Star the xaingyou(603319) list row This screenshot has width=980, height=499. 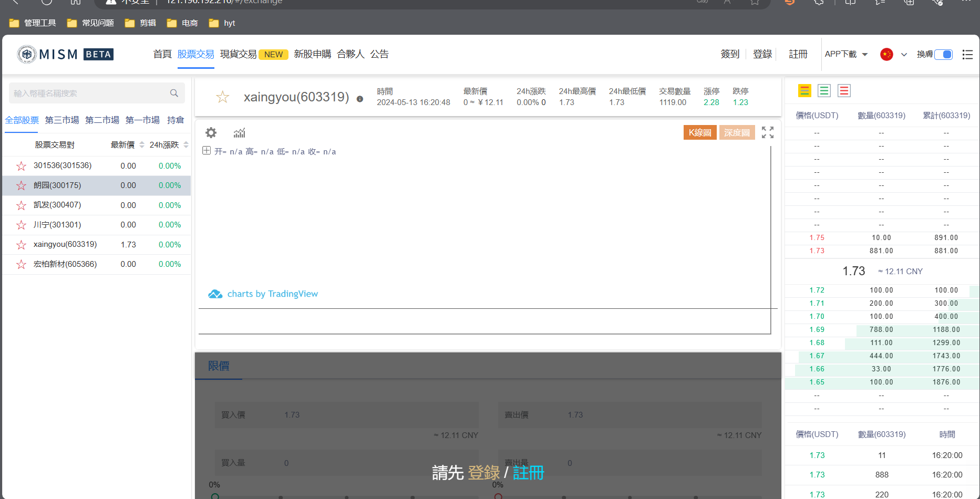click(21, 245)
